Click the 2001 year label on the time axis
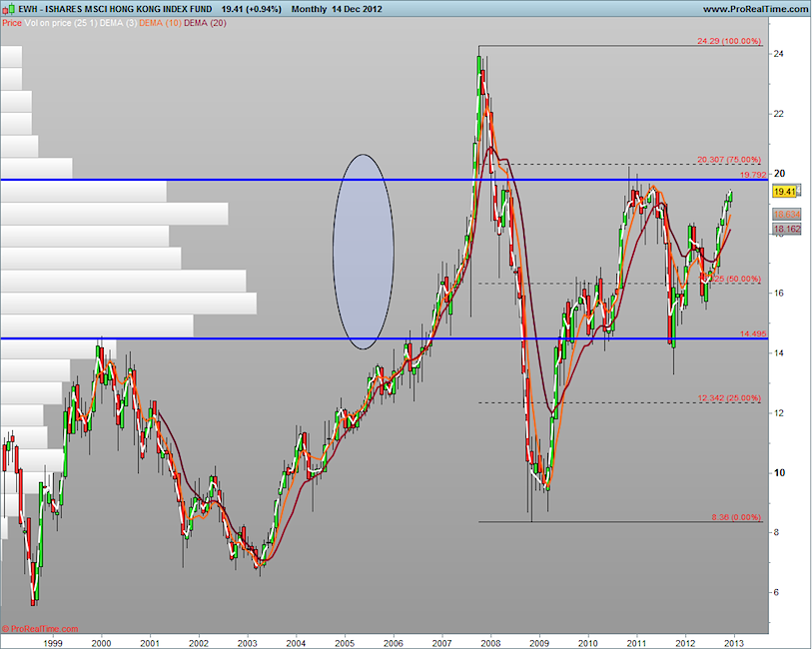The image size is (812, 649). 150,643
